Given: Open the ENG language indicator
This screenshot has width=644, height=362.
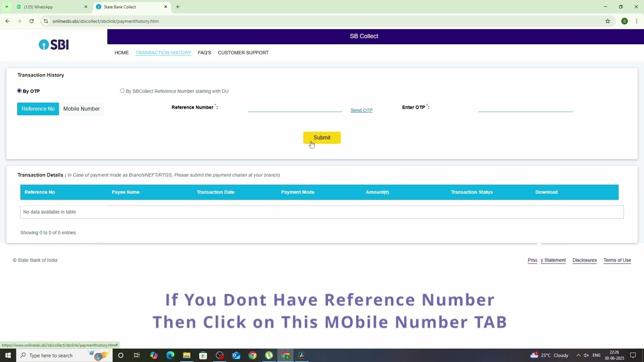Looking at the screenshot, I should click(x=597, y=355).
